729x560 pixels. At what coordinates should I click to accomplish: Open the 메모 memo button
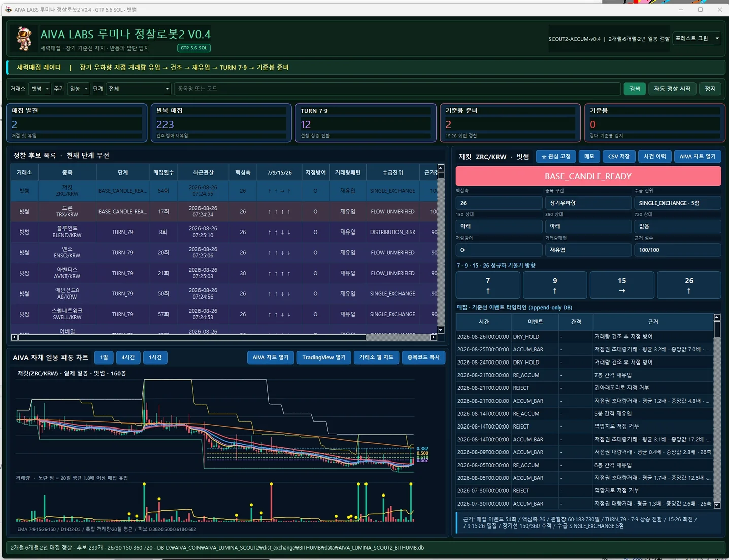pos(589,156)
